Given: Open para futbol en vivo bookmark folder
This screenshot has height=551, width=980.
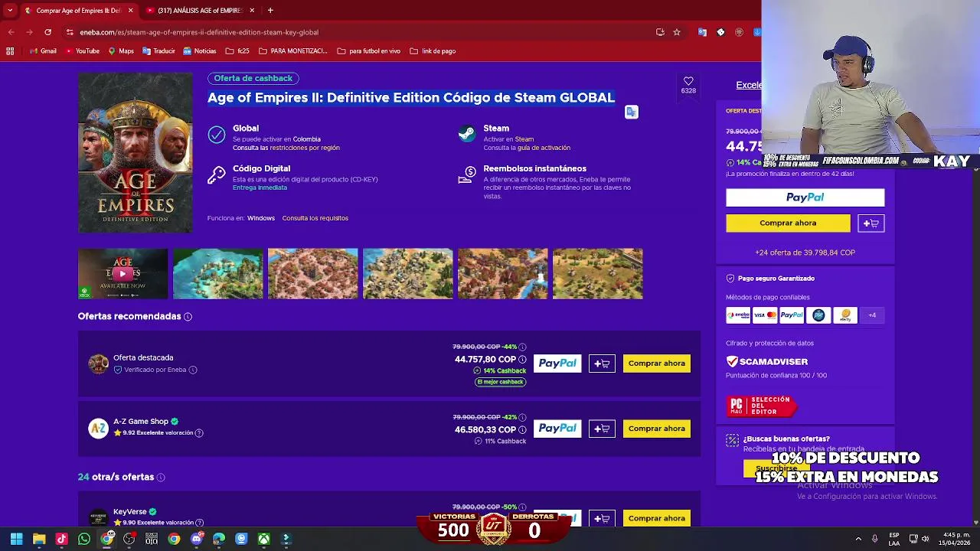Looking at the screenshot, I should click(368, 51).
